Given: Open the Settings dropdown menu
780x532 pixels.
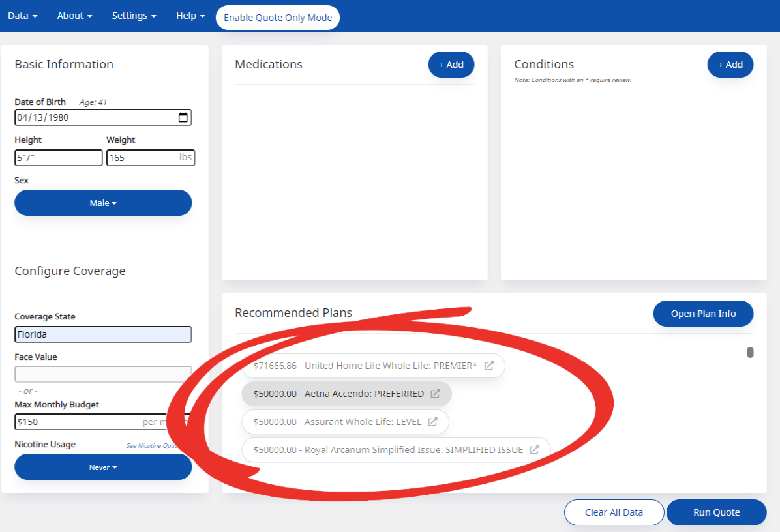Looking at the screenshot, I should click(x=134, y=16).
